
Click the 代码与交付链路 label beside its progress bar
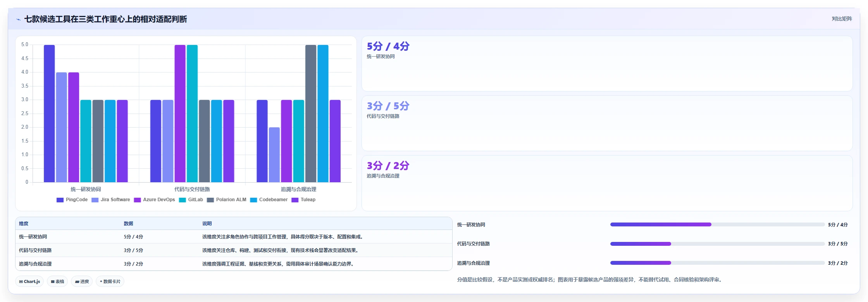pos(474,244)
